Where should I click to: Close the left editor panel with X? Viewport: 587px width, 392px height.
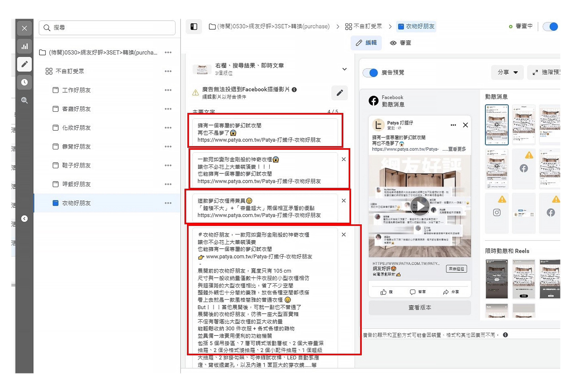click(x=24, y=28)
